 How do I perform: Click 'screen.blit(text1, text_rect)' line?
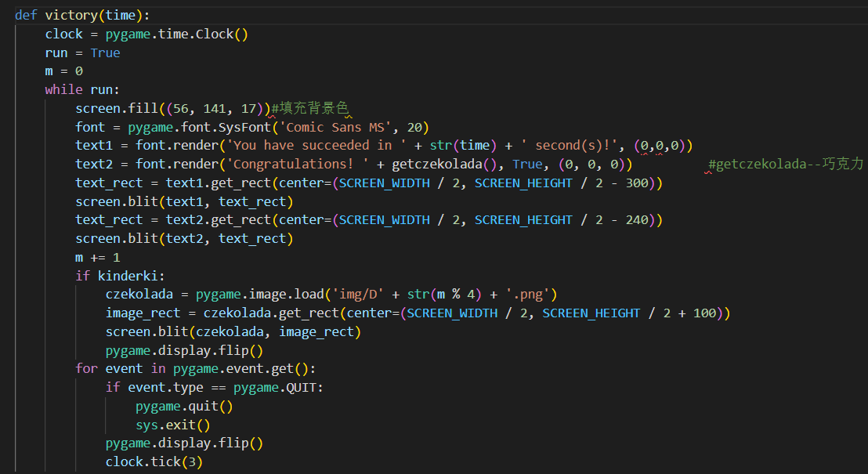[184, 201]
